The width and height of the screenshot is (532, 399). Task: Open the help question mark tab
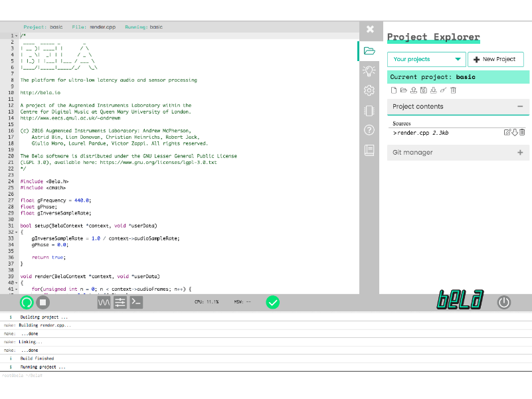369,130
